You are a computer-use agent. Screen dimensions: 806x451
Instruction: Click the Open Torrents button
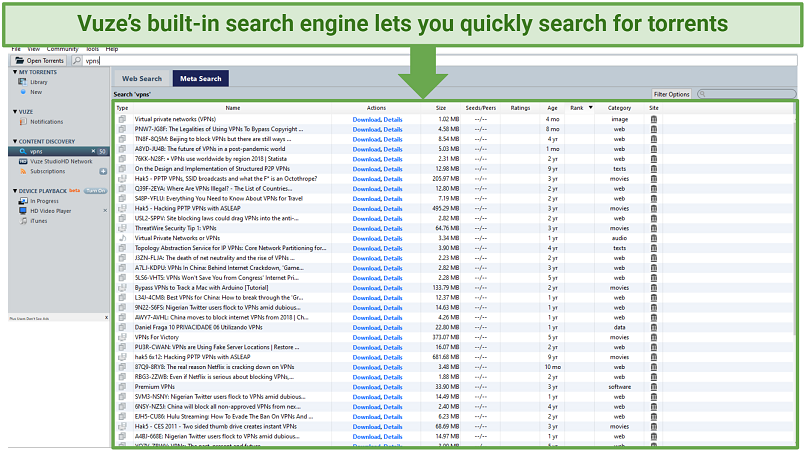[x=39, y=61]
